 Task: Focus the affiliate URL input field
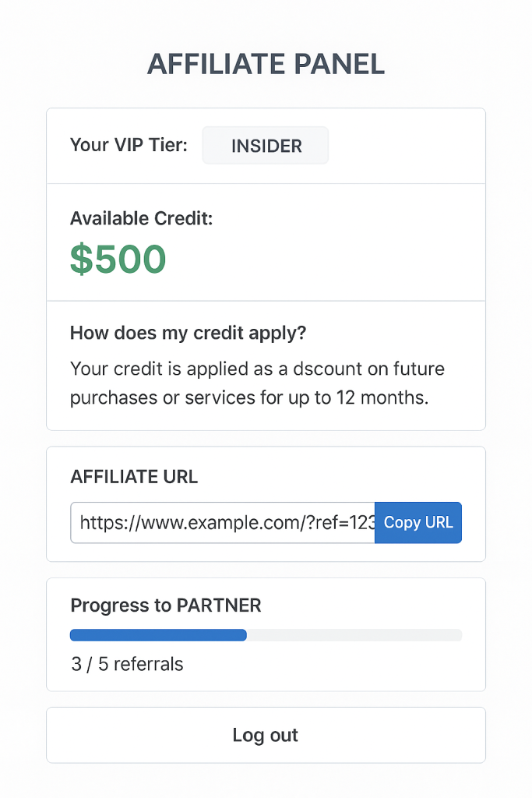222,522
